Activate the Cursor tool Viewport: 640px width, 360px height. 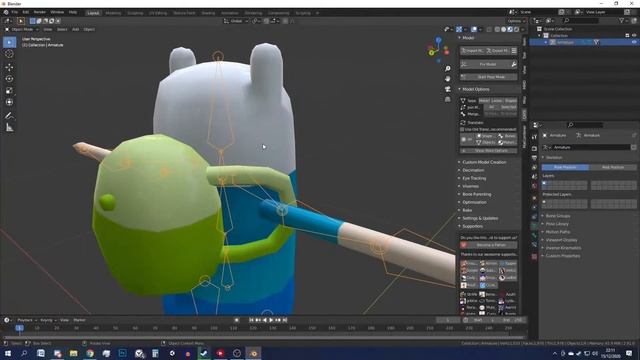(9, 54)
